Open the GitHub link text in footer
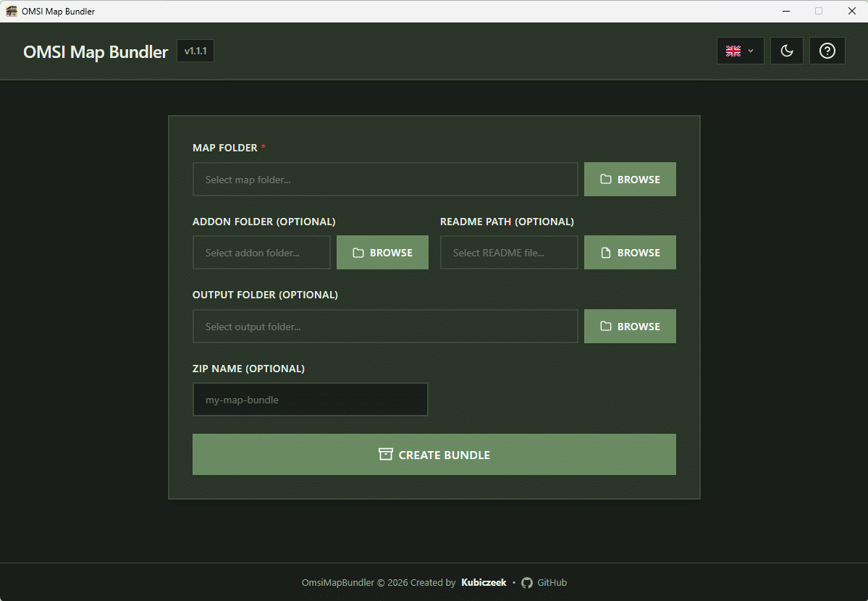The height and width of the screenshot is (601, 868). 552,583
